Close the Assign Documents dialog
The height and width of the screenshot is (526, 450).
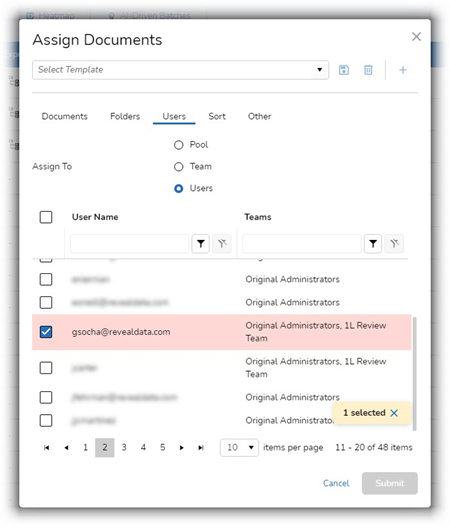416,37
